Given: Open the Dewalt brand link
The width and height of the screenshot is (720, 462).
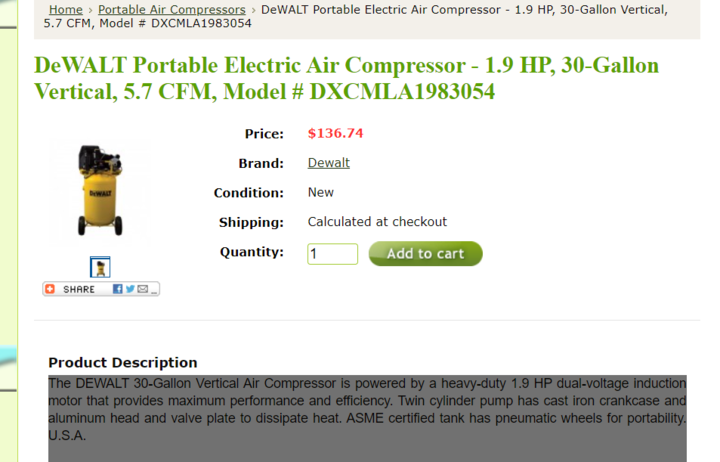Looking at the screenshot, I should [x=329, y=163].
